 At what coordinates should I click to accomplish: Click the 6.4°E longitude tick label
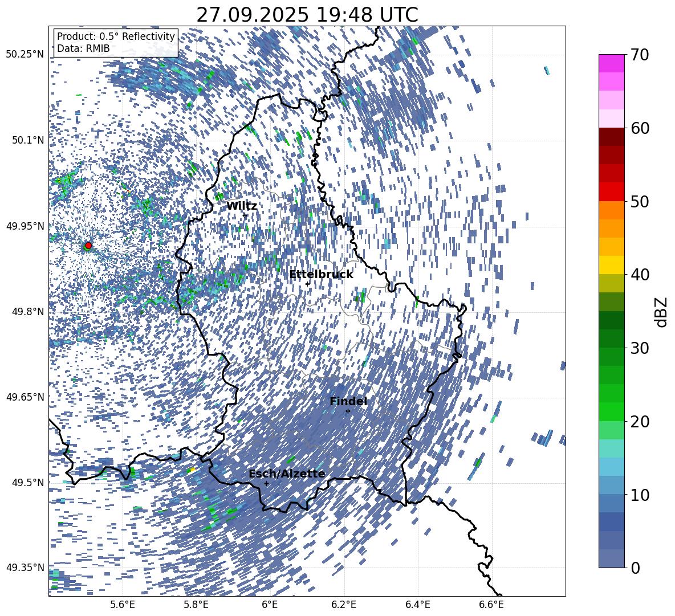418,605
